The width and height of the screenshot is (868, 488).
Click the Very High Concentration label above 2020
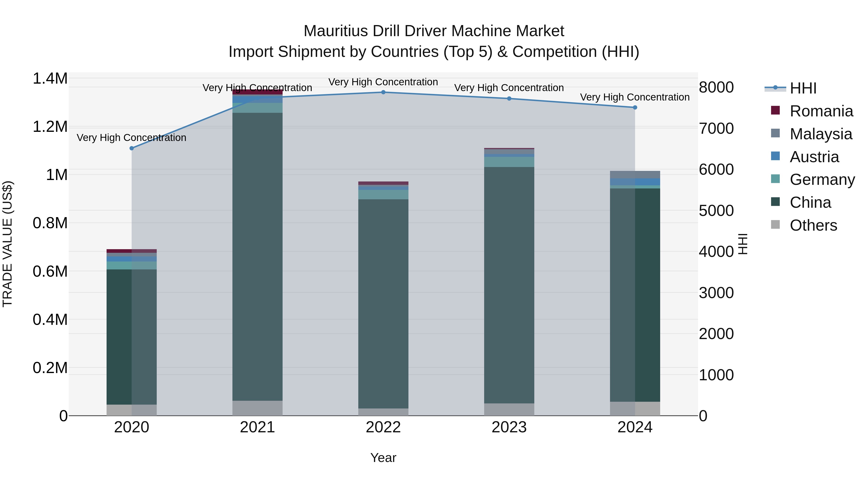[132, 138]
